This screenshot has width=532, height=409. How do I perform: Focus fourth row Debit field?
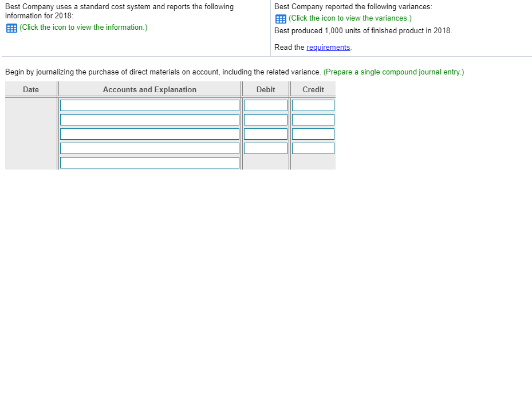(266, 148)
